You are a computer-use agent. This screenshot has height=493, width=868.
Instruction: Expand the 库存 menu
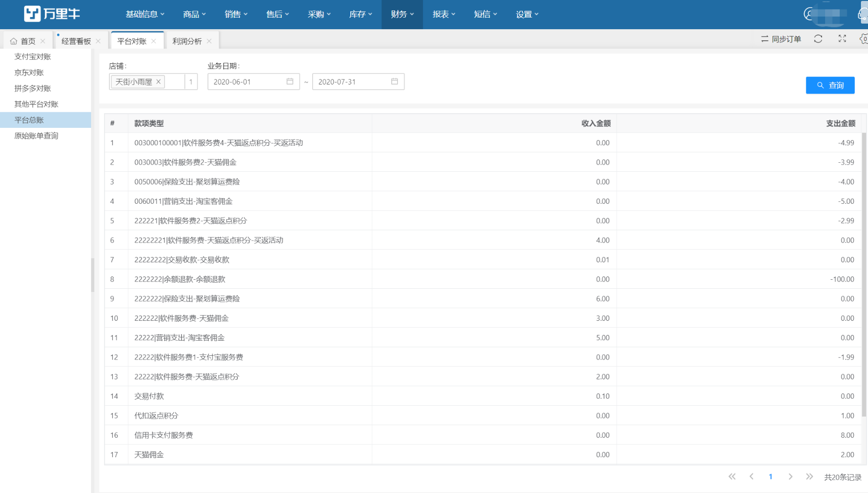point(360,14)
